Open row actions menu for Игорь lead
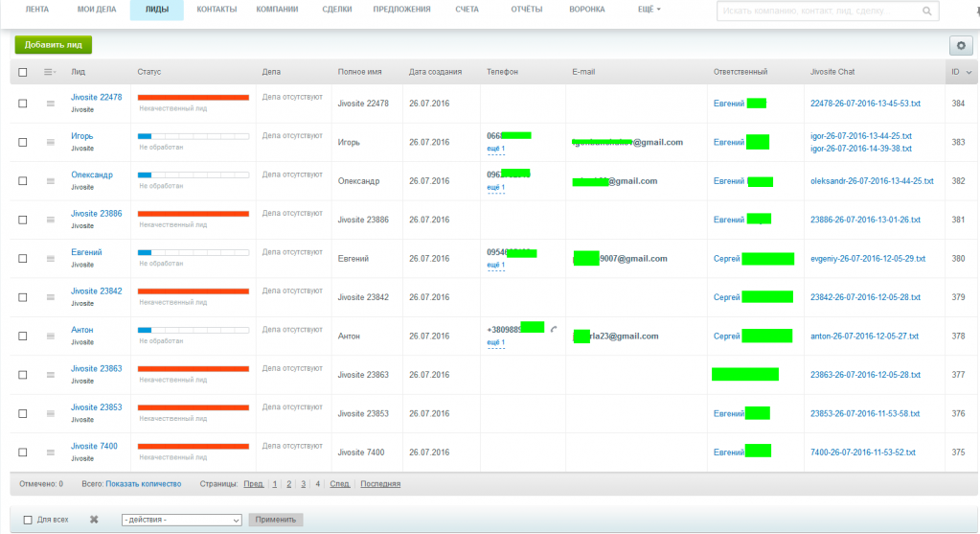 [51, 142]
